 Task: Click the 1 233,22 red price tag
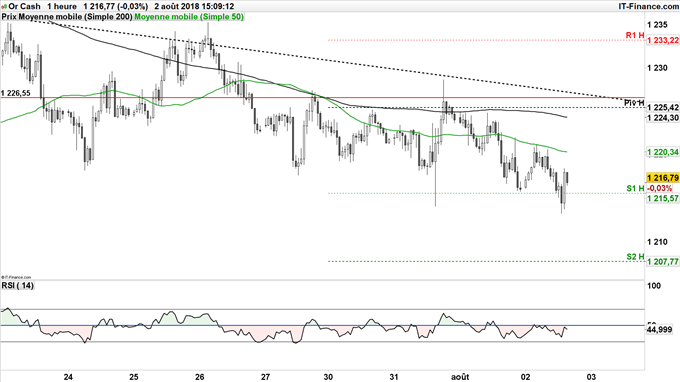click(663, 40)
